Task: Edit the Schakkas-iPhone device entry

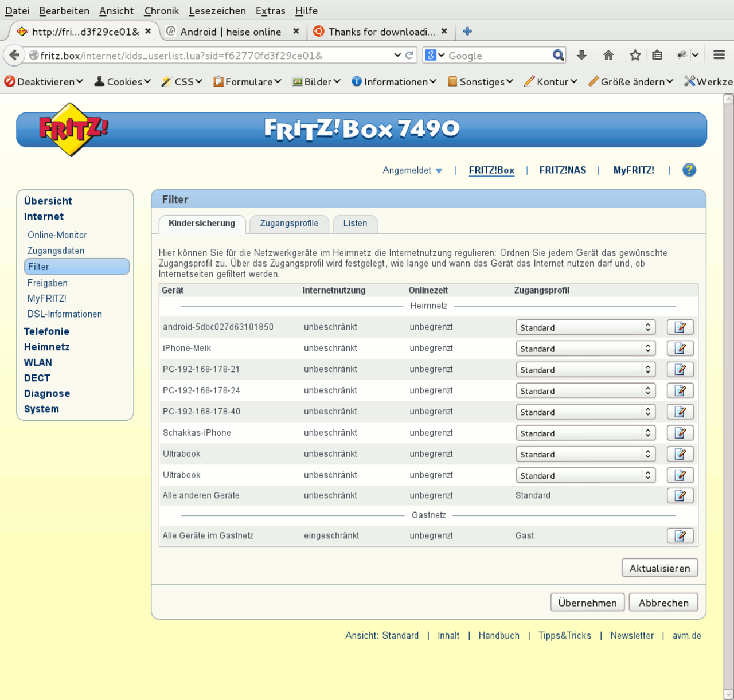Action: tap(680, 433)
